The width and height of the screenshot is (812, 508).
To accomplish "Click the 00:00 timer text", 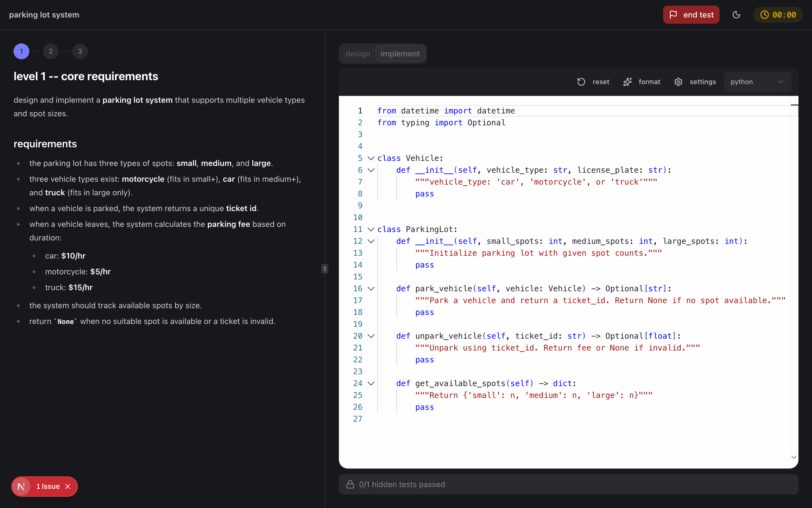I will click(x=784, y=15).
